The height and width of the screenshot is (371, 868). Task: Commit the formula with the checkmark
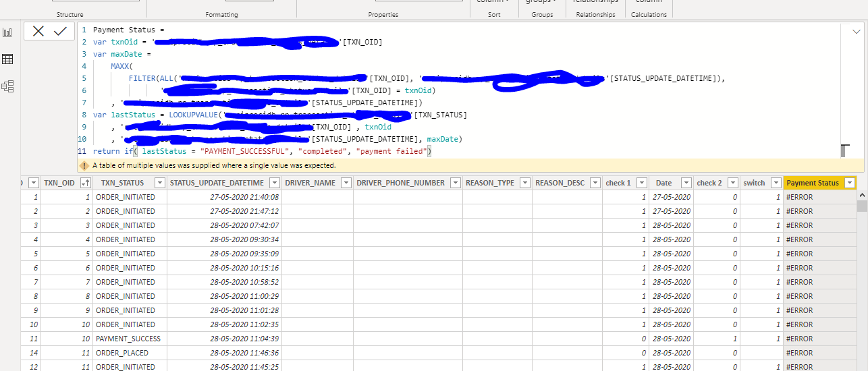point(60,31)
